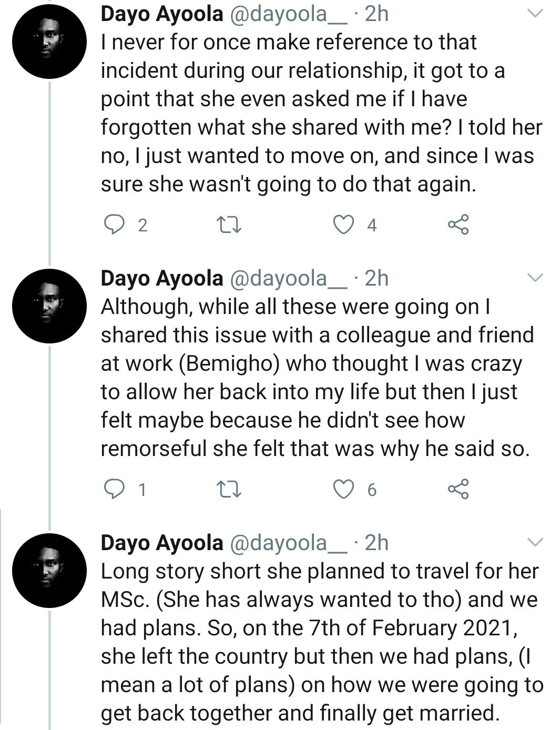Share the Bemigho colleague tweet
Viewport: 560px width, 730px height.
tap(458, 489)
